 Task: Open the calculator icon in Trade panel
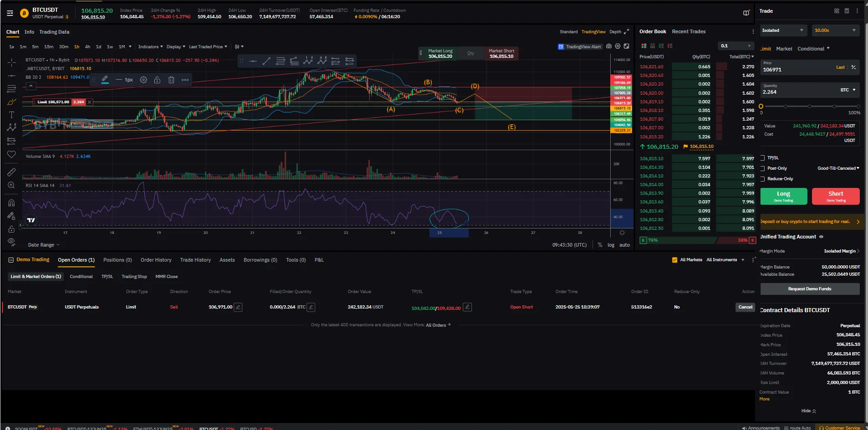click(x=847, y=11)
